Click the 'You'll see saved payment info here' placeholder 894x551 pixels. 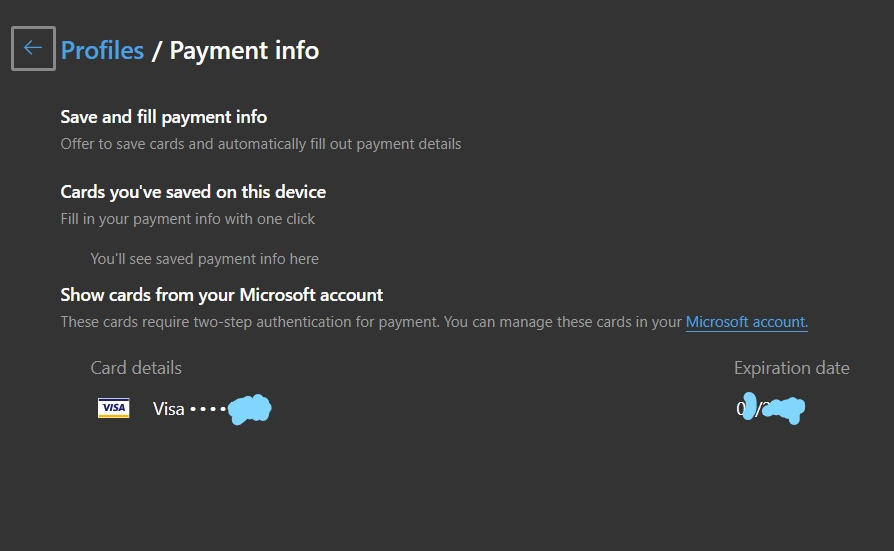[204, 259]
